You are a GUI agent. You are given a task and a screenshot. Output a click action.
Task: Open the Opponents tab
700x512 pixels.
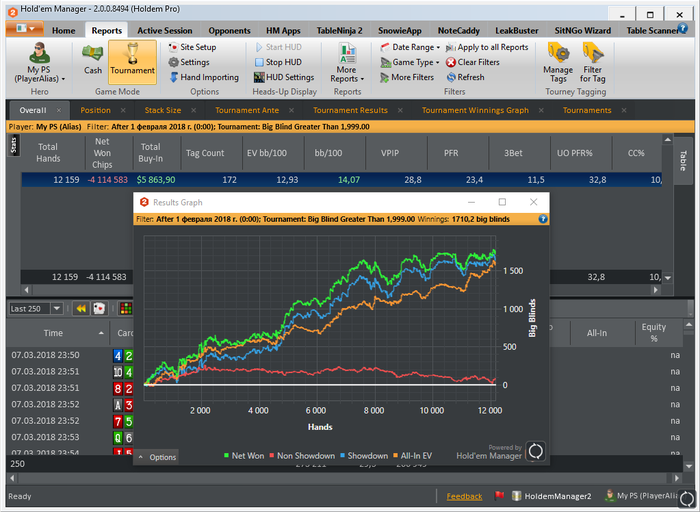click(229, 30)
